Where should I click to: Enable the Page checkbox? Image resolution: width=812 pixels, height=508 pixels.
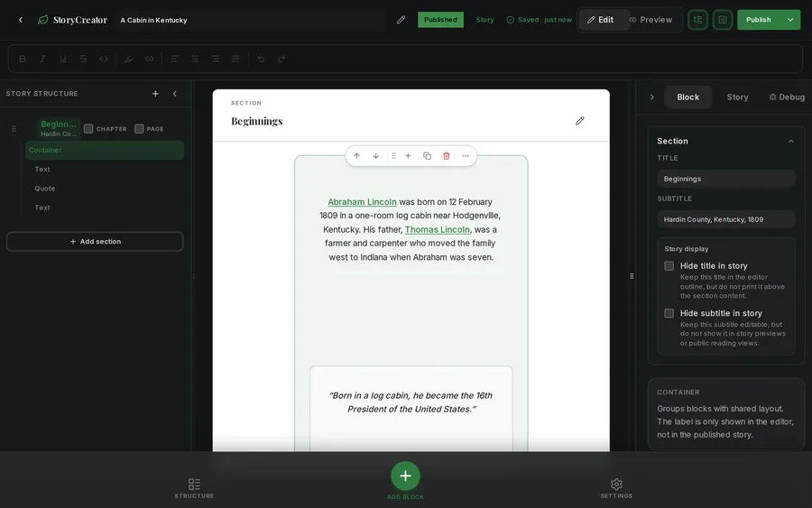pos(139,128)
